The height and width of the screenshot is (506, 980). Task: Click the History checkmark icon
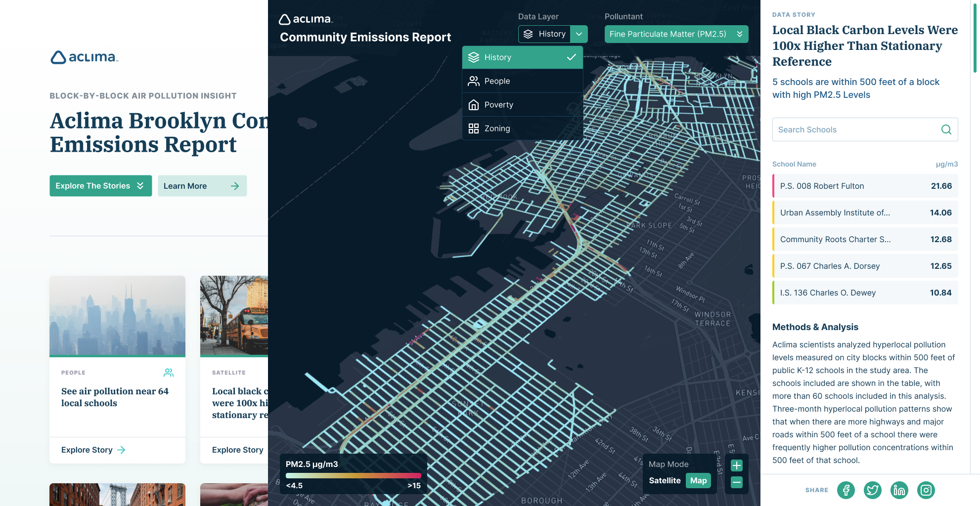(572, 57)
